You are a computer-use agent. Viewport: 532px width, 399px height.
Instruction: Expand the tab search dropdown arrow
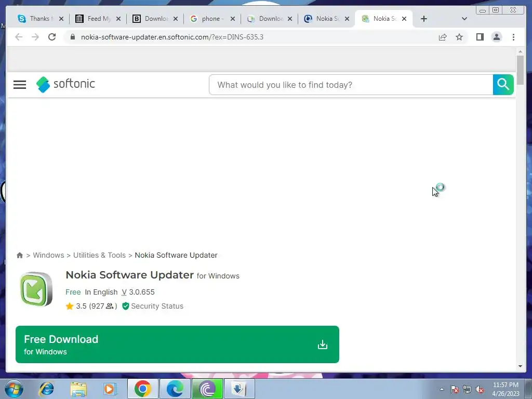pyautogui.click(x=464, y=19)
